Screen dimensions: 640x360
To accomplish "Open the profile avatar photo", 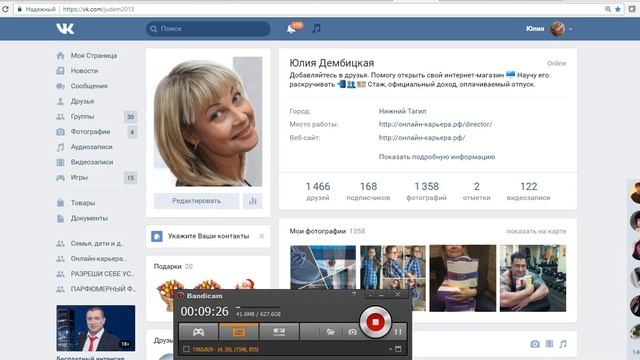I will [208, 122].
